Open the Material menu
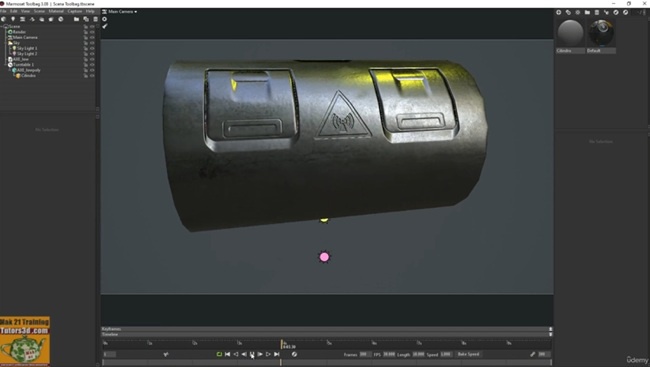 coord(56,11)
